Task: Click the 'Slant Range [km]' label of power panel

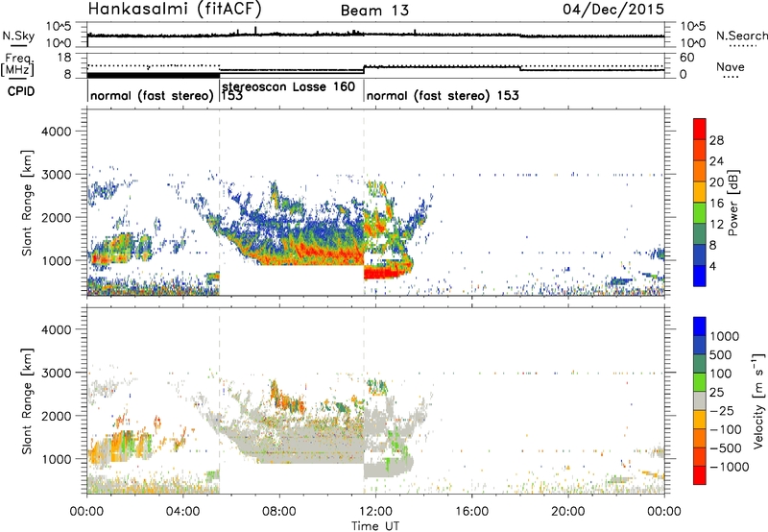Action: 27,203
